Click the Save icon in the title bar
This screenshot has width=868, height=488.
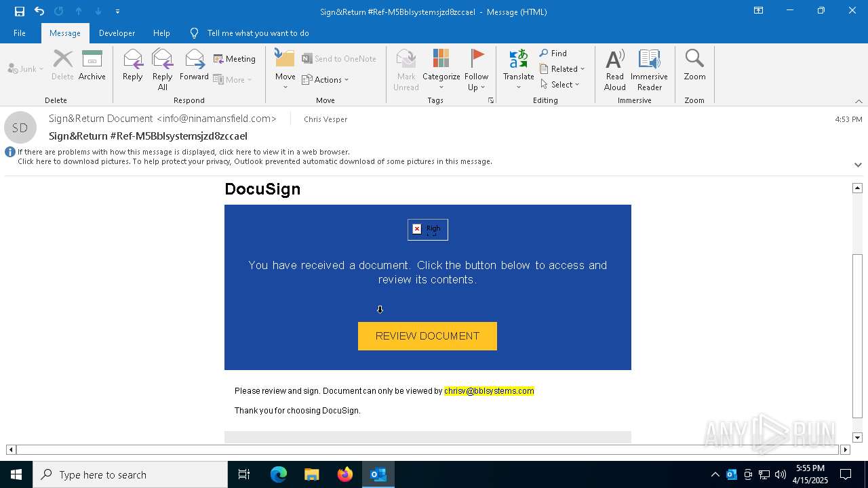pos(20,12)
